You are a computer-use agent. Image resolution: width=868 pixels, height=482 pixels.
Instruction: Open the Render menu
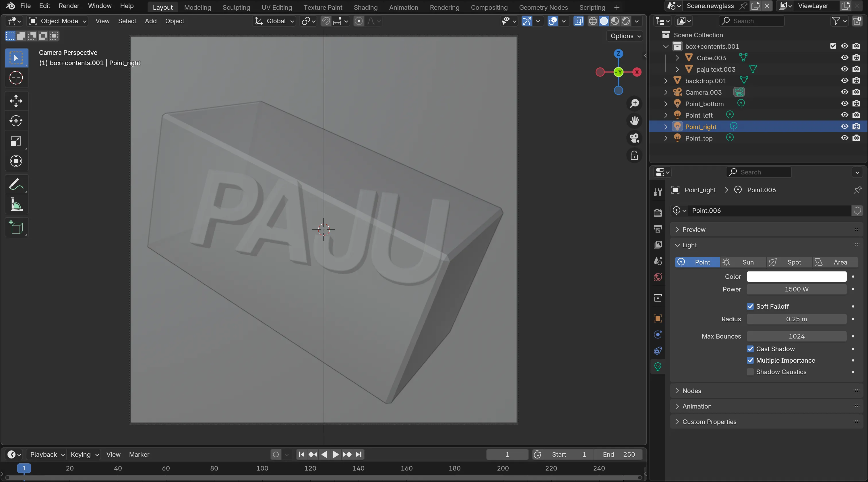pos(69,6)
